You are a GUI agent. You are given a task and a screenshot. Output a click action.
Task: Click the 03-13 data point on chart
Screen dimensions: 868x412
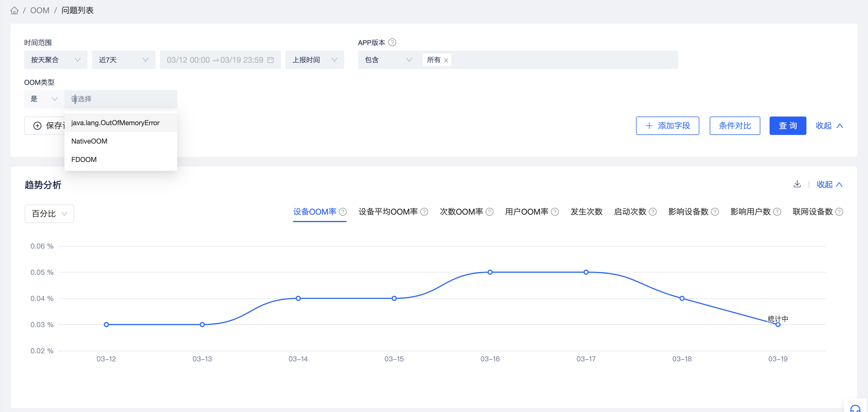[202, 325]
